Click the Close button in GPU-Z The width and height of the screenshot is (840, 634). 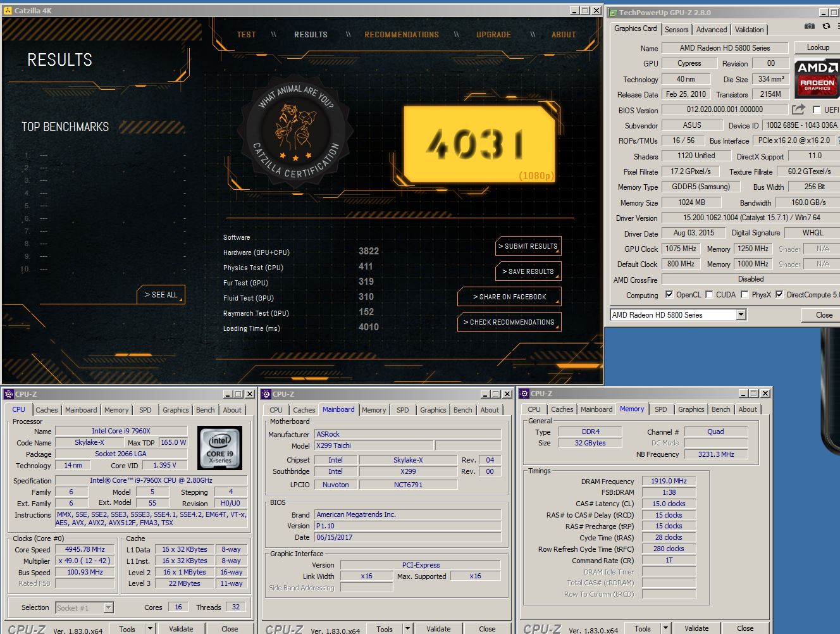click(x=820, y=314)
